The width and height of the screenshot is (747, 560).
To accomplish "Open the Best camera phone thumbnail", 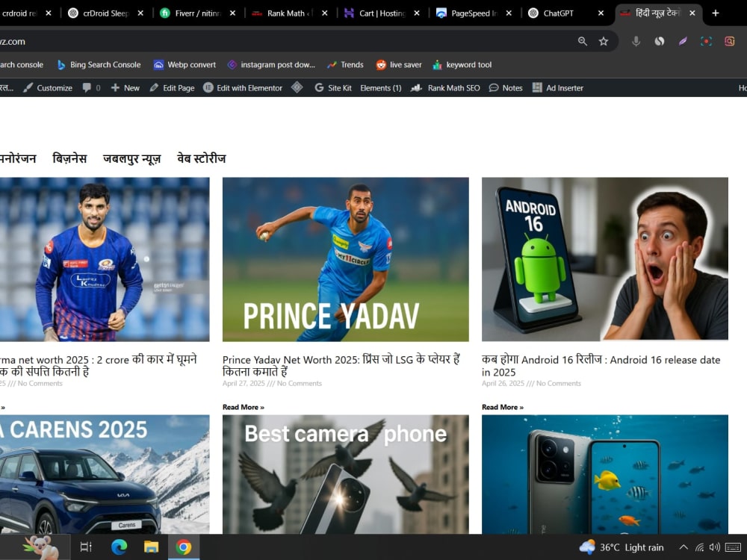I will [345, 474].
